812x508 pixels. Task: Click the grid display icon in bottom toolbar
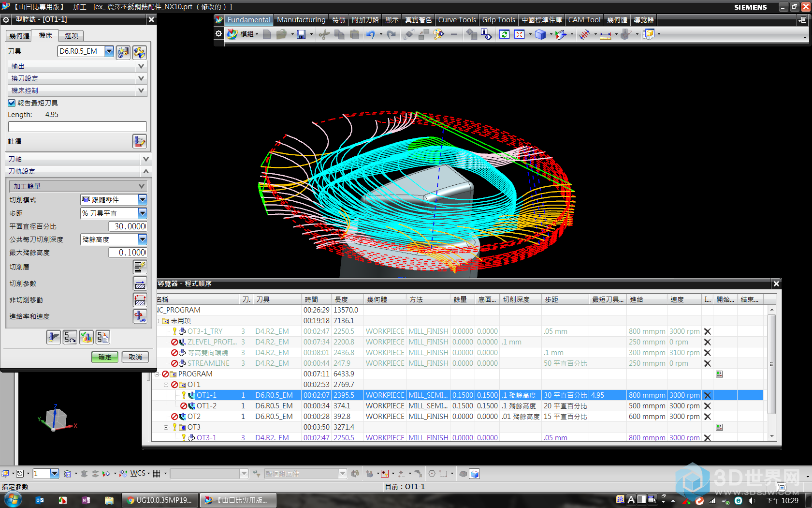pyautogui.click(x=156, y=474)
